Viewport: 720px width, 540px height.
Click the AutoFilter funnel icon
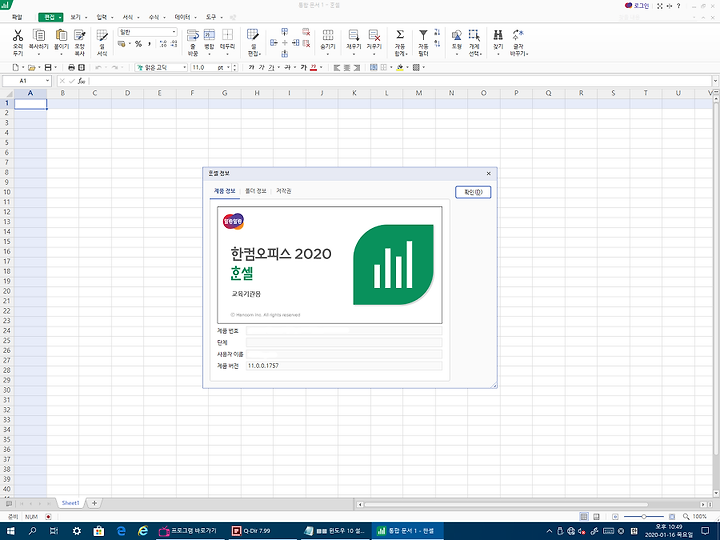423,35
